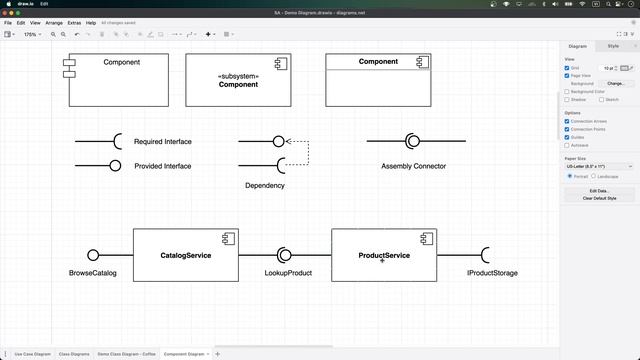Open the Extras menu
This screenshot has width=640, height=360.
pyautogui.click(x=74, y=23)
